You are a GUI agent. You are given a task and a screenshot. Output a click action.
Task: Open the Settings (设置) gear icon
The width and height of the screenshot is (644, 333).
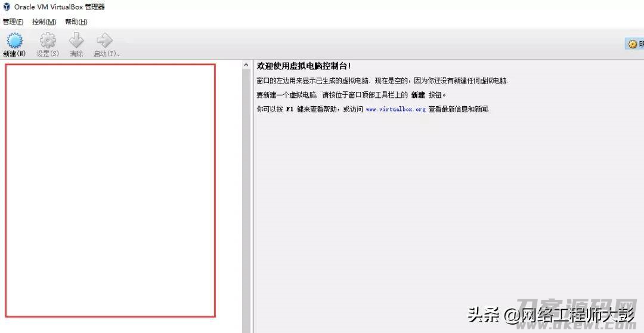click(48, 41)
